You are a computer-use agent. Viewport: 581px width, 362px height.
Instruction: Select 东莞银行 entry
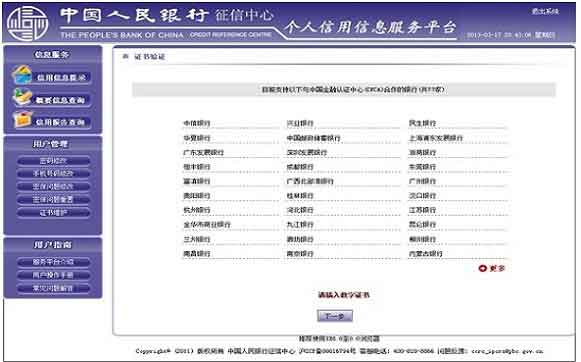coord(422,167)
